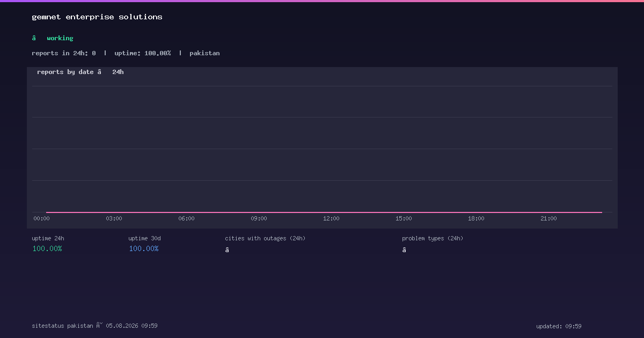Click 'cities with outages (24h)' heading

click(265, 238)
